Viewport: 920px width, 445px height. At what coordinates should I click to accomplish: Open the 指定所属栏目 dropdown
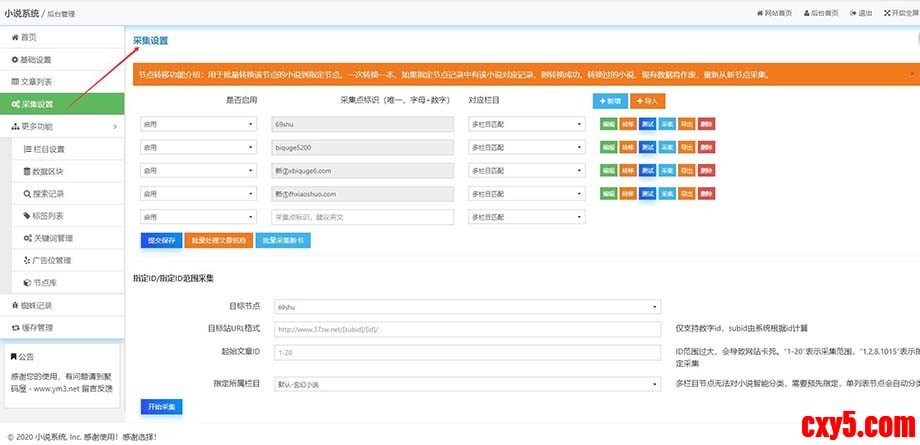468,383
